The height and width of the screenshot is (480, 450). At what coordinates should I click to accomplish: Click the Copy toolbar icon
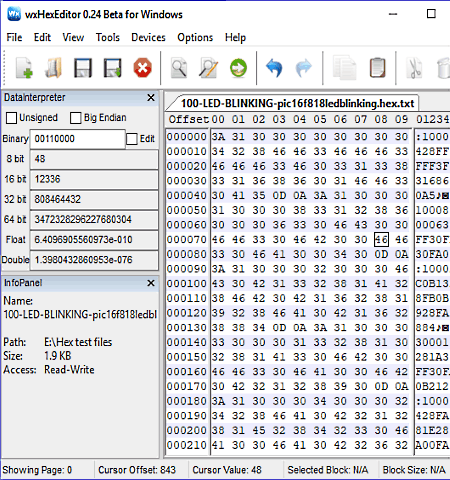344,68
